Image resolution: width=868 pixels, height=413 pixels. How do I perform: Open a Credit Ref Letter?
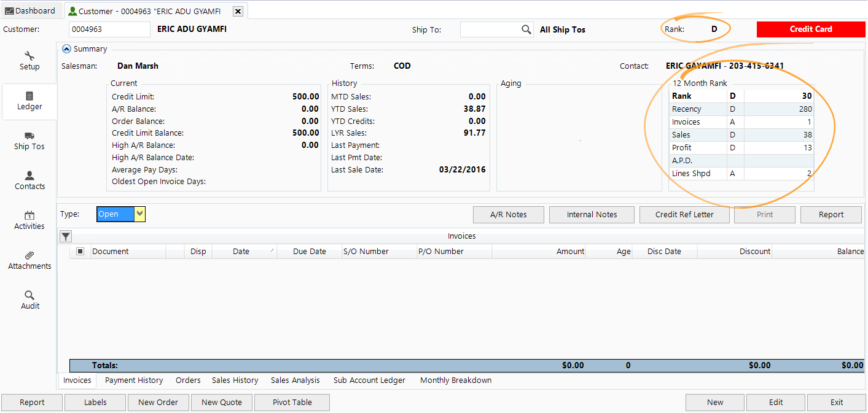(684, 214)
